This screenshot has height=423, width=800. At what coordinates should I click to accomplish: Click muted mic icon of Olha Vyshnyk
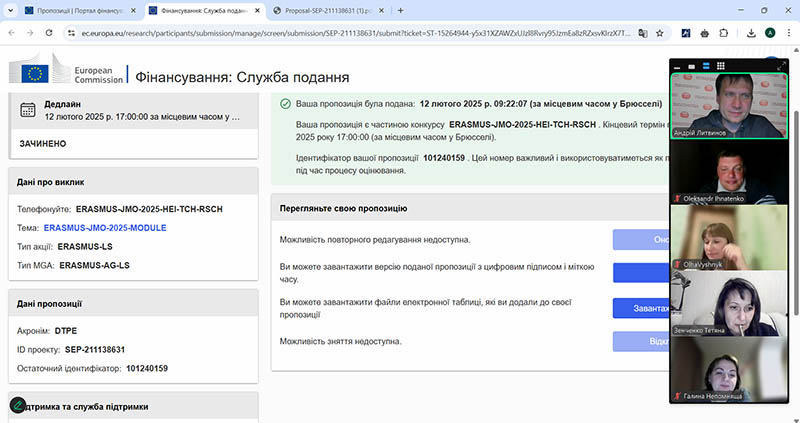click(678, 264)
